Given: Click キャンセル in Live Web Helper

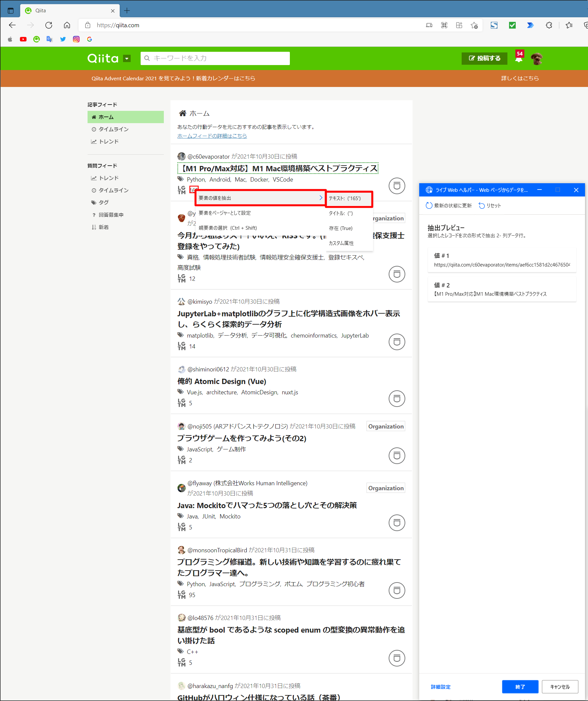Looking at the screenshot, I should click(560, 687).
